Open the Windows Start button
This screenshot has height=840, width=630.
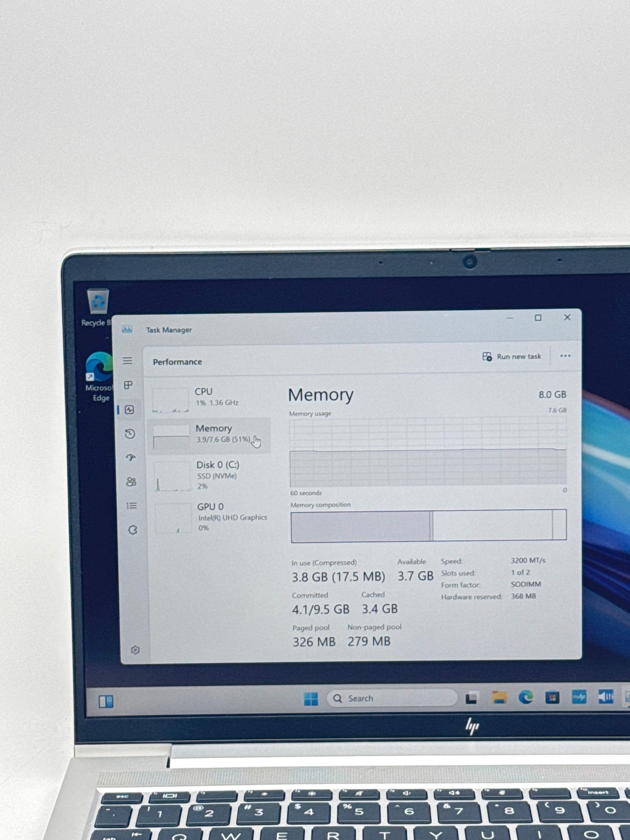(311, 699)
